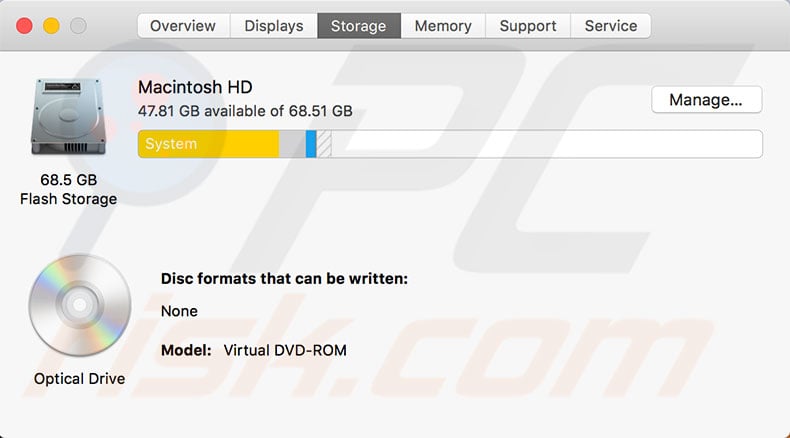The width and height of the screenshot is (790, 438).
Task: Open the Memory tab
Action: coord(443,26)
